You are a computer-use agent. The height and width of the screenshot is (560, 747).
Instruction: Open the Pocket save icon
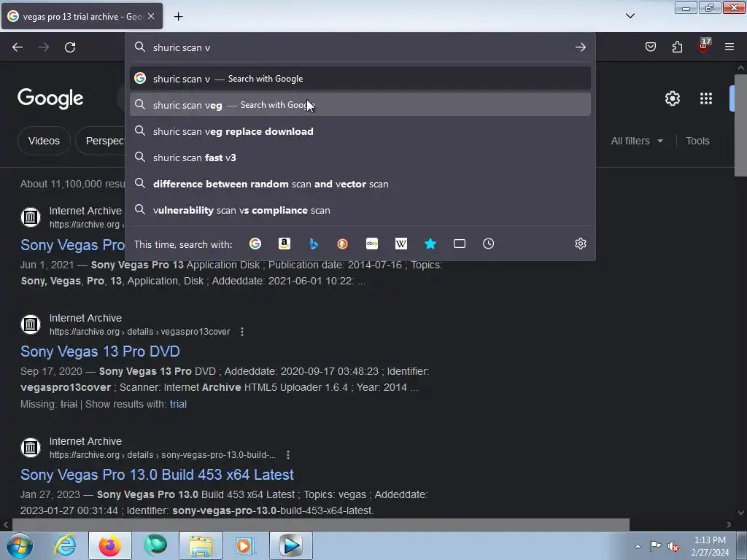pos(650,47)
